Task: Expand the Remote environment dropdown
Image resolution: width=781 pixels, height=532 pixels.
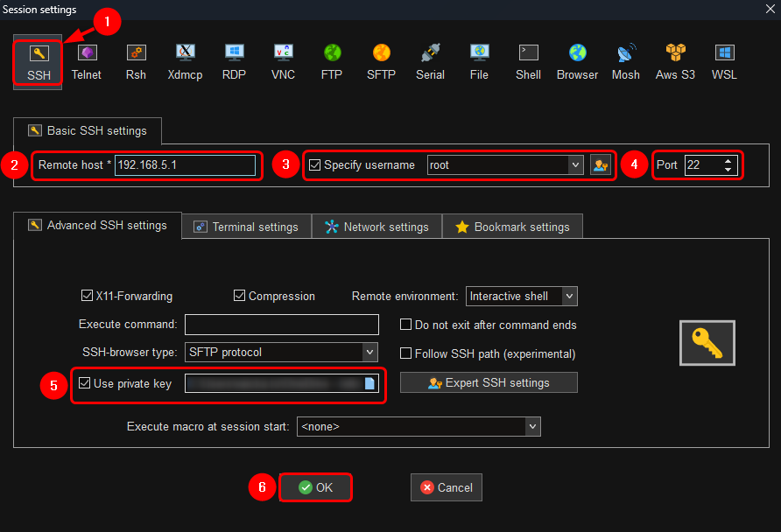Action: click(x=569, y=297)
